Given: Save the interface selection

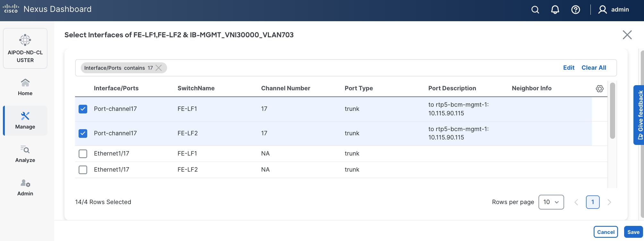Looking at the screenshot, I should (633, 232).
